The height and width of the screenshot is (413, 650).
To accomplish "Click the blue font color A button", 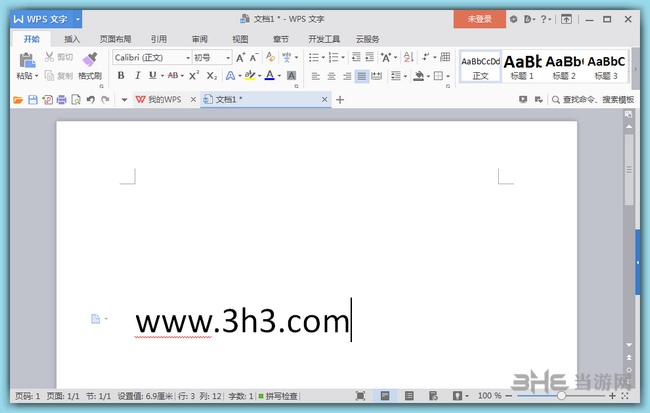I will 270,75.
